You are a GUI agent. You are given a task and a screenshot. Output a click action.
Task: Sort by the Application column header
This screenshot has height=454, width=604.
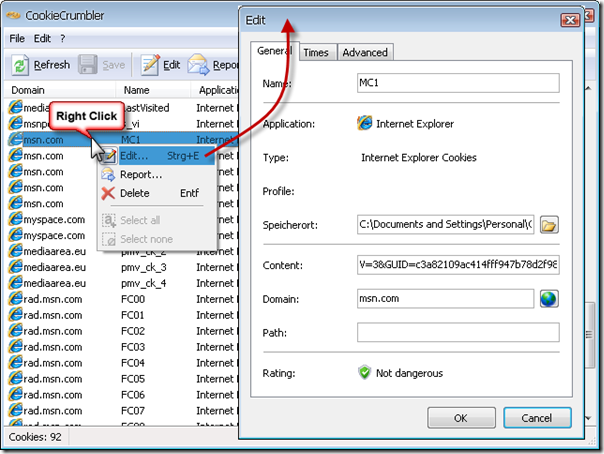215,90
